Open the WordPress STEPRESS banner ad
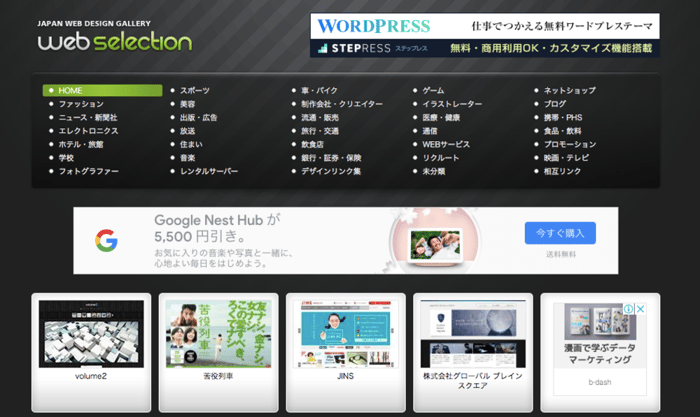This screenshot has width=700, height=417. click(x=485, y=35)
